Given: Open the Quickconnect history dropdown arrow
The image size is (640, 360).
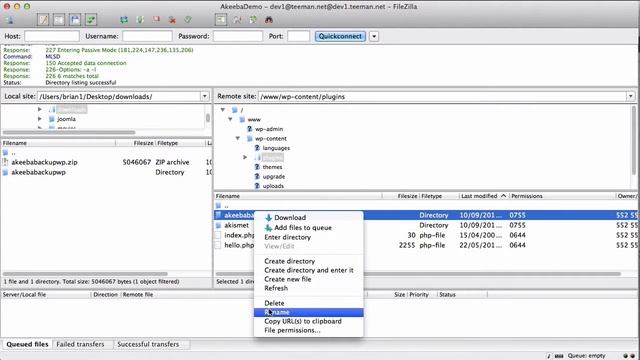Looking at the screenshot, I should pos(374,36).
